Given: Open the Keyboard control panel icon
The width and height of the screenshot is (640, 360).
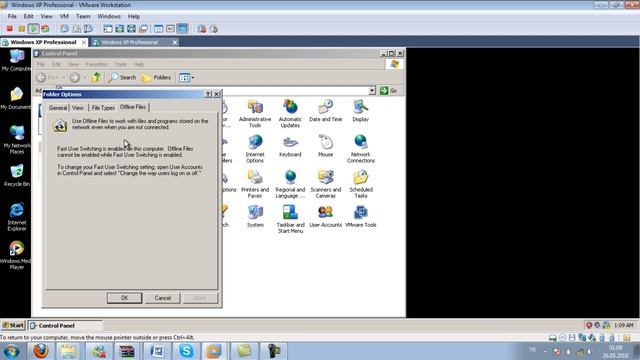Looking at the screenshot, I should click(x=290, y=146).
